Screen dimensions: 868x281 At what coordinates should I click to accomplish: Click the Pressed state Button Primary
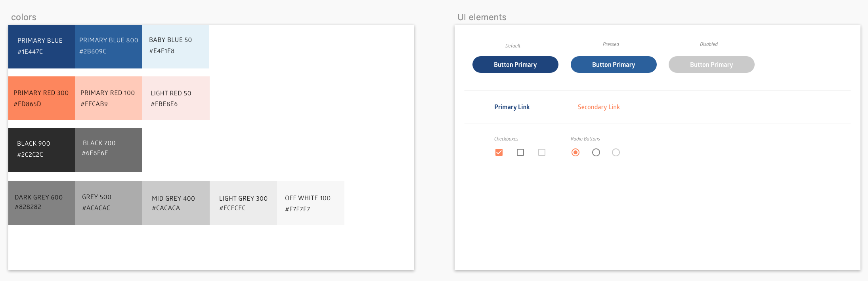(614, 65)
